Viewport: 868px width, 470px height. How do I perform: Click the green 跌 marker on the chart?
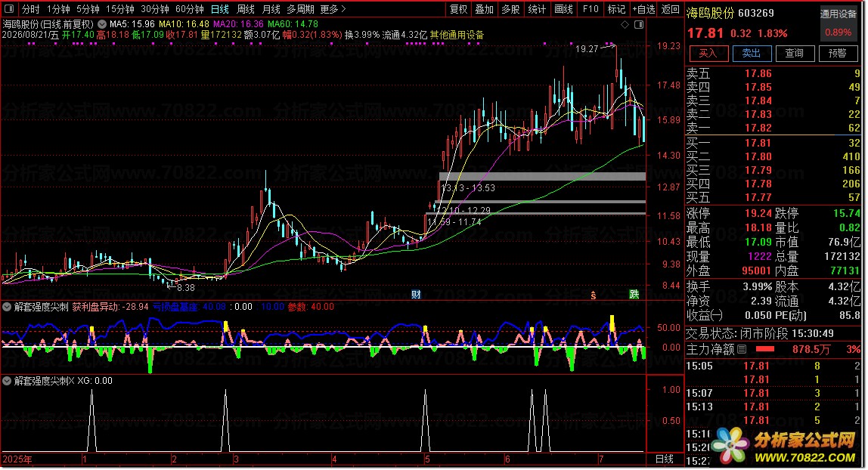pyautogui.click(x=634, y=294)
